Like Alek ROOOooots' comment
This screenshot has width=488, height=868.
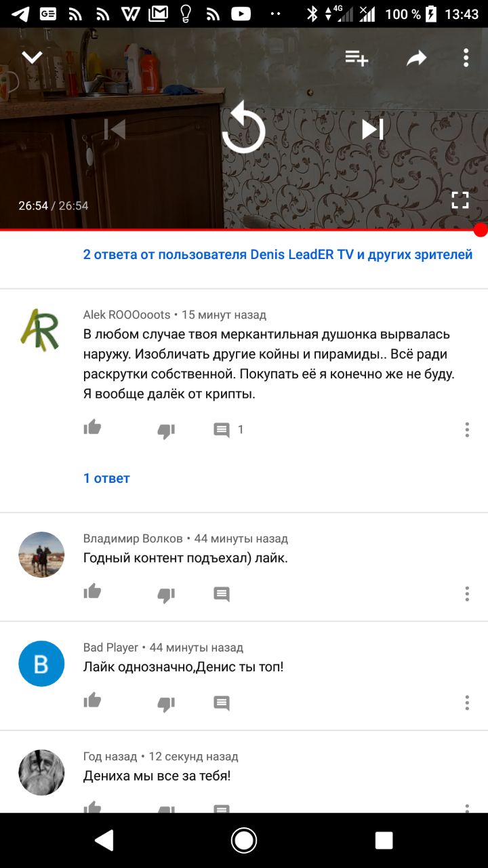tap(92, 428)
